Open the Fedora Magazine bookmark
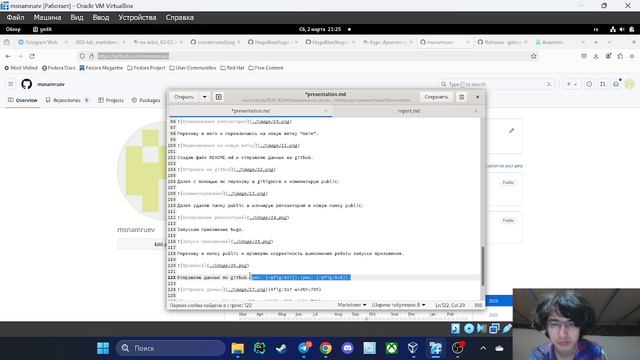Image resolution: width=640 pixels, height=360 pixels. [101, 68]
